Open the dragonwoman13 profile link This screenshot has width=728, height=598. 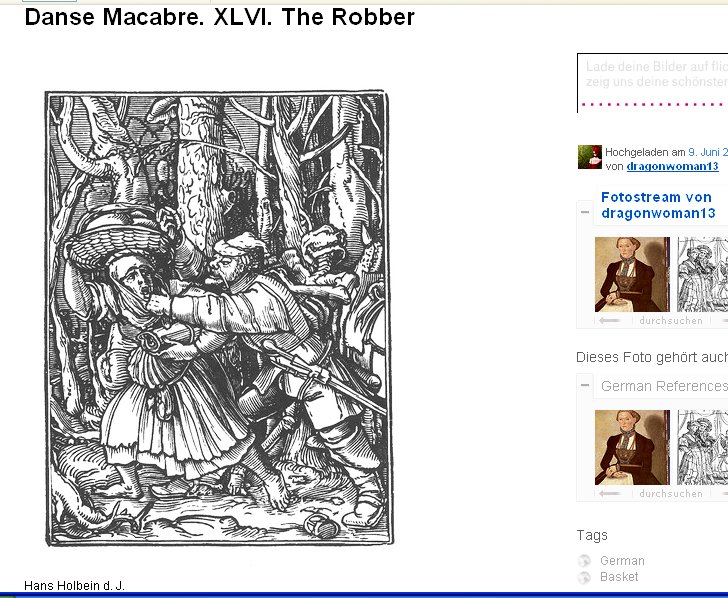coord(672,166)
